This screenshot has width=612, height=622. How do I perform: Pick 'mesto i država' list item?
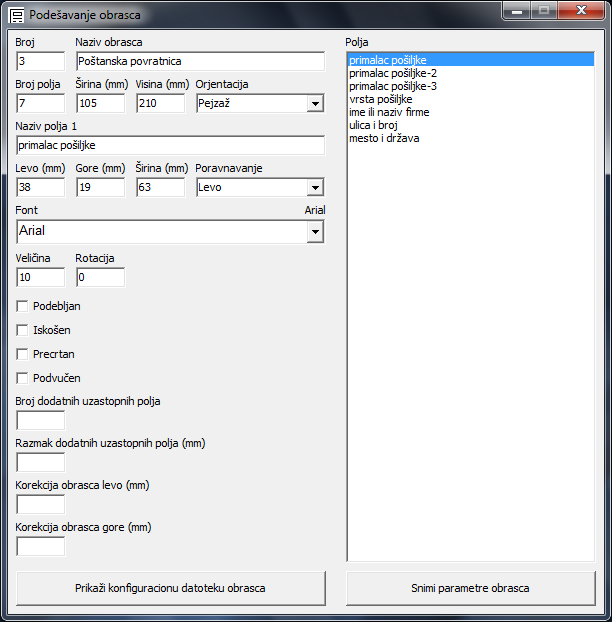pos(384,138)
